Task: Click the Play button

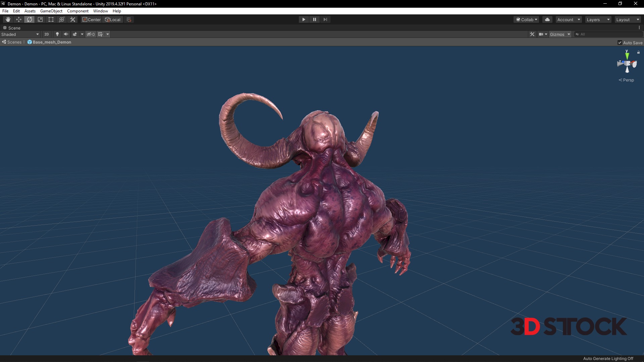Action: pos(304,19)
